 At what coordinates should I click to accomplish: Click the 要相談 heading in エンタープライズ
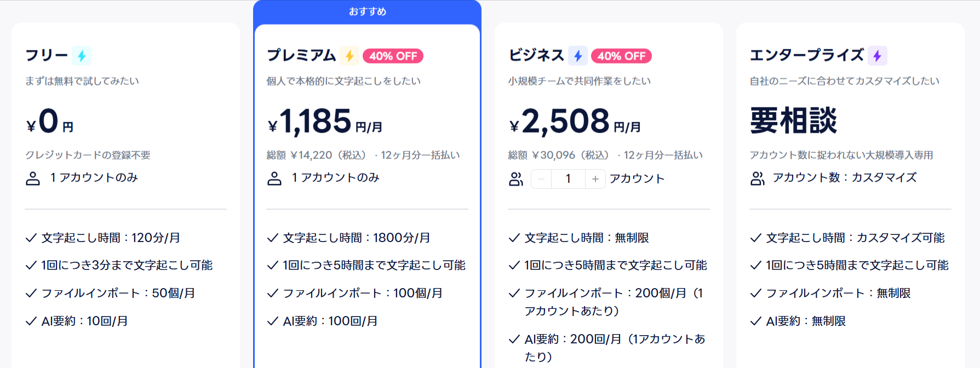pyautogui.click(x=793, y=120)
